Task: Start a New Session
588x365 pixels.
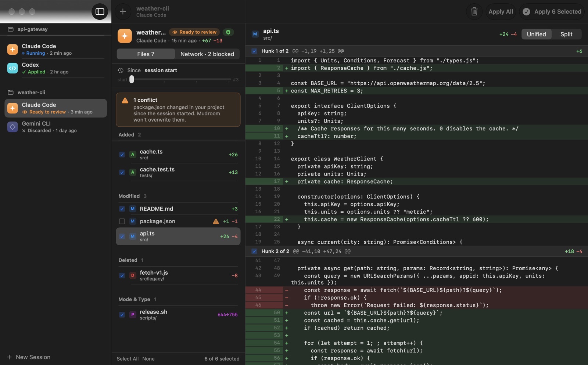Action: 29,357
